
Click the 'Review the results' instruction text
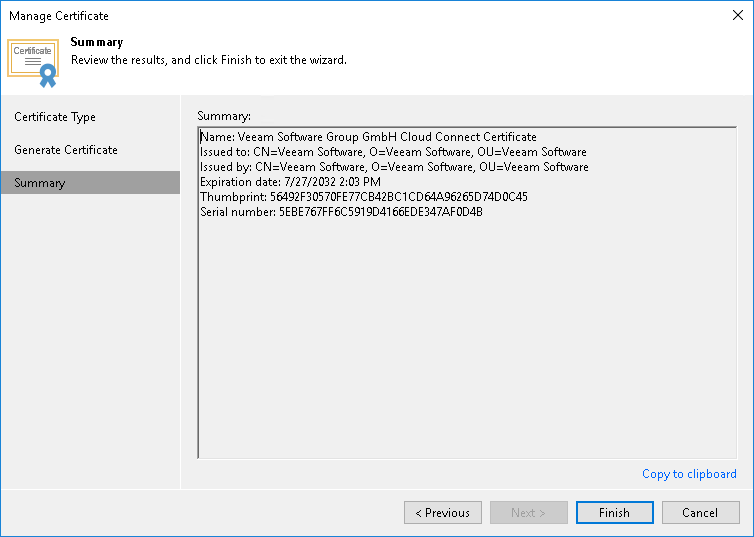[x=209, y=60]
